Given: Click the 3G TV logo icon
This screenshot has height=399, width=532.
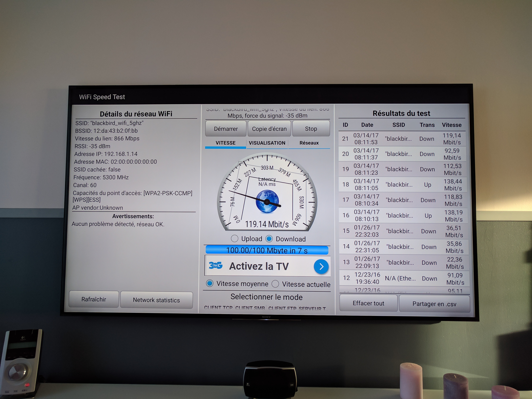Looking at the screenshot, I should tap(215, 265).
